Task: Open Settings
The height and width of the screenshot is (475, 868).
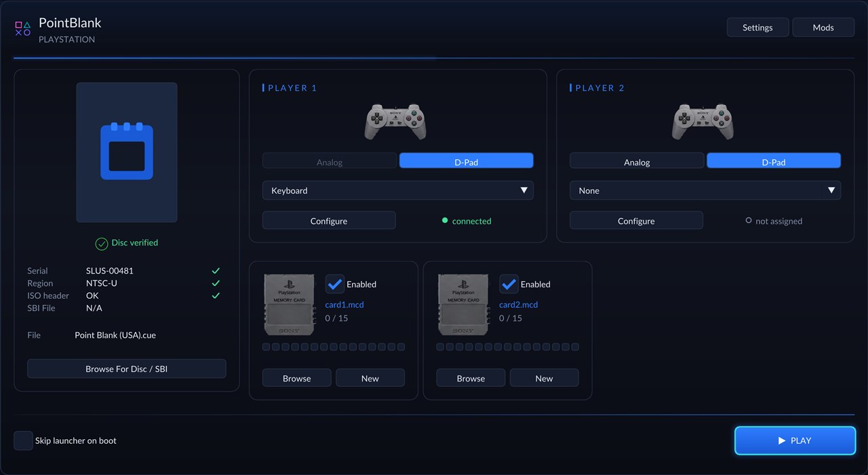Action: pos(757,28)
